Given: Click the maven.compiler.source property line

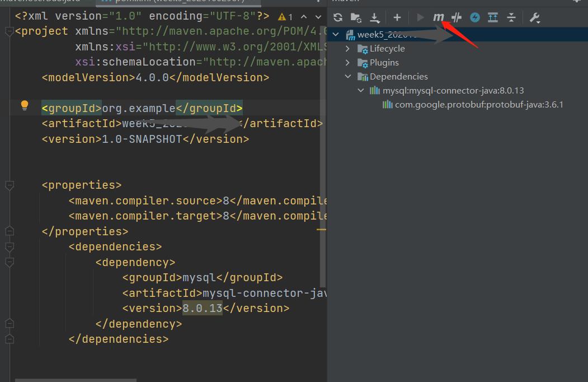Looking at the screenshot, I should [x=197, y=201].
